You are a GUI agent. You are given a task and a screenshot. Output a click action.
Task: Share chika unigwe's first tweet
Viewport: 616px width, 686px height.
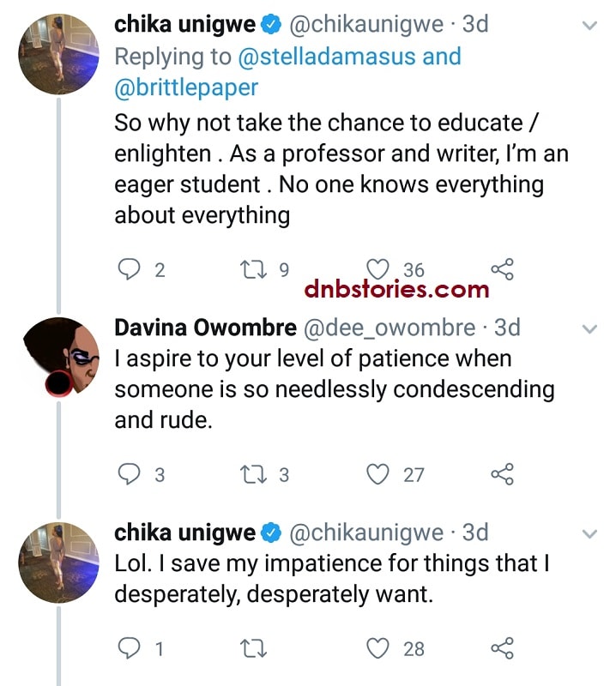click(502, 269)
